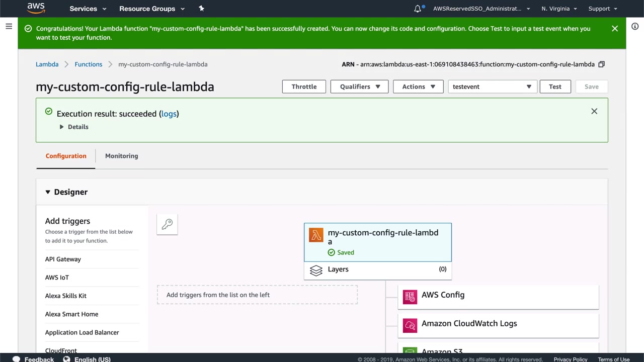Open the Terms of Use link
The width and height of the screenshot is (644, 362).
coord(614,359)
